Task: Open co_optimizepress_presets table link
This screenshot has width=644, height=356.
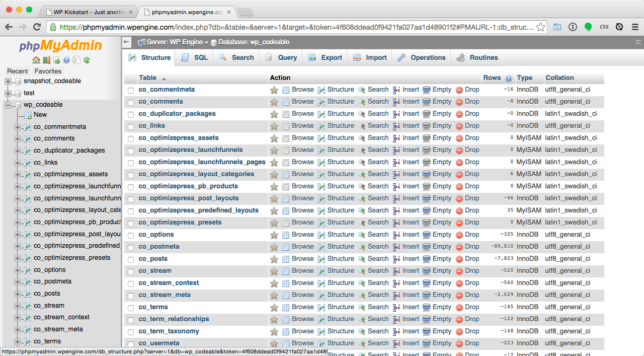Action: click(180, 223)
